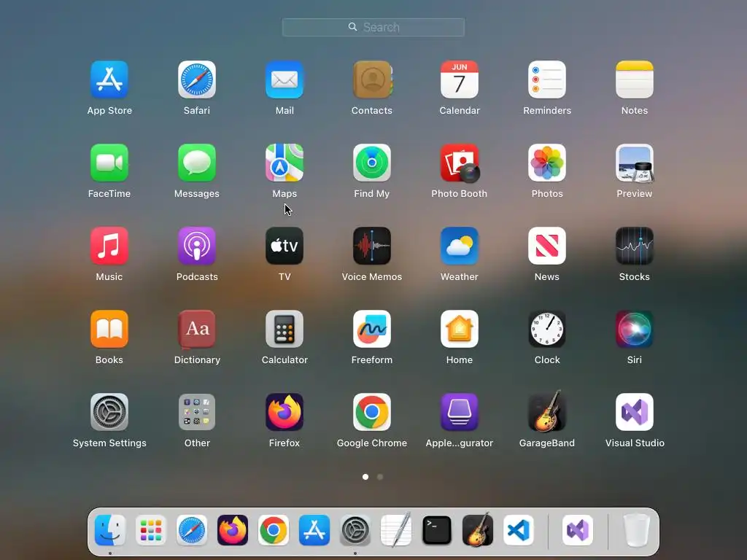Open Safari from the Dock
Screen dimensions: 747x560
[x=192, y=531]
